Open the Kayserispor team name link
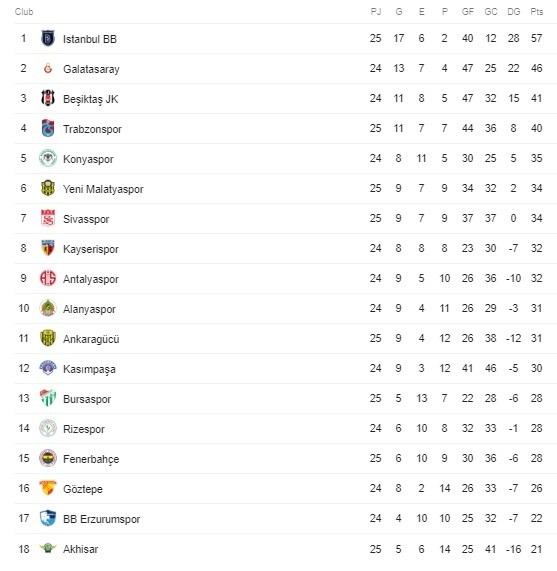This screenshot has width=557, height=571. 91,249
